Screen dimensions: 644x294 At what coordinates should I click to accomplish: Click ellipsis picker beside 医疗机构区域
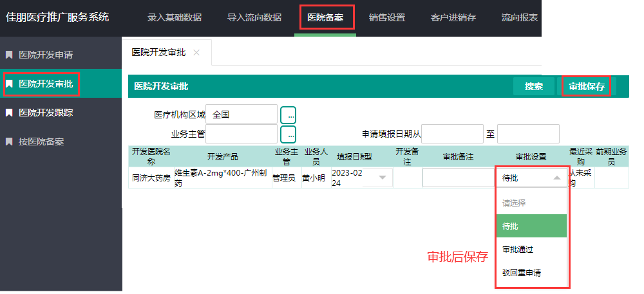pos(289,115)
